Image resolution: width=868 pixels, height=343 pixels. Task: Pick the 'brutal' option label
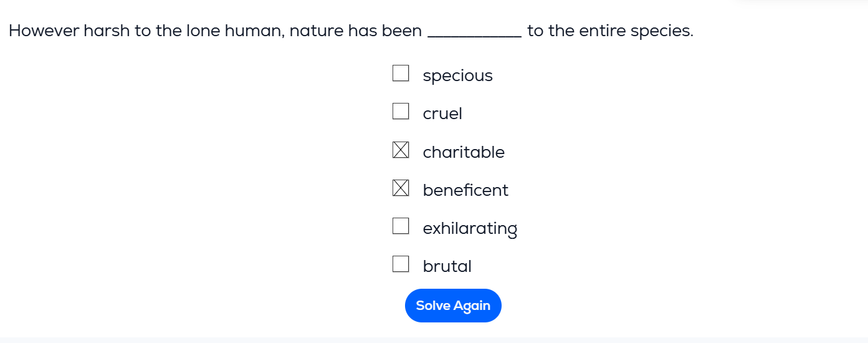pyautogui.click(x=447, y=267)
